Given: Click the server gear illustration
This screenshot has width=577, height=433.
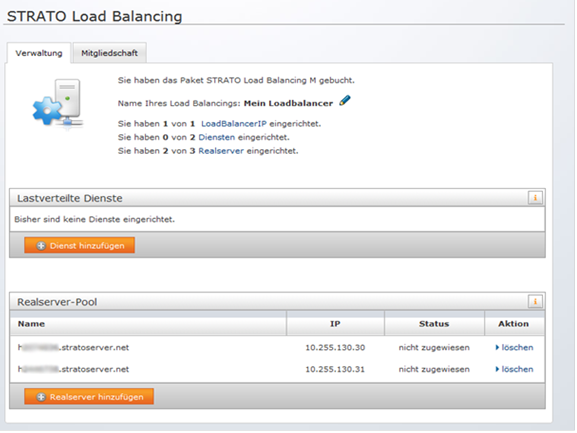Looking at the screenshot, I should 58,104.
